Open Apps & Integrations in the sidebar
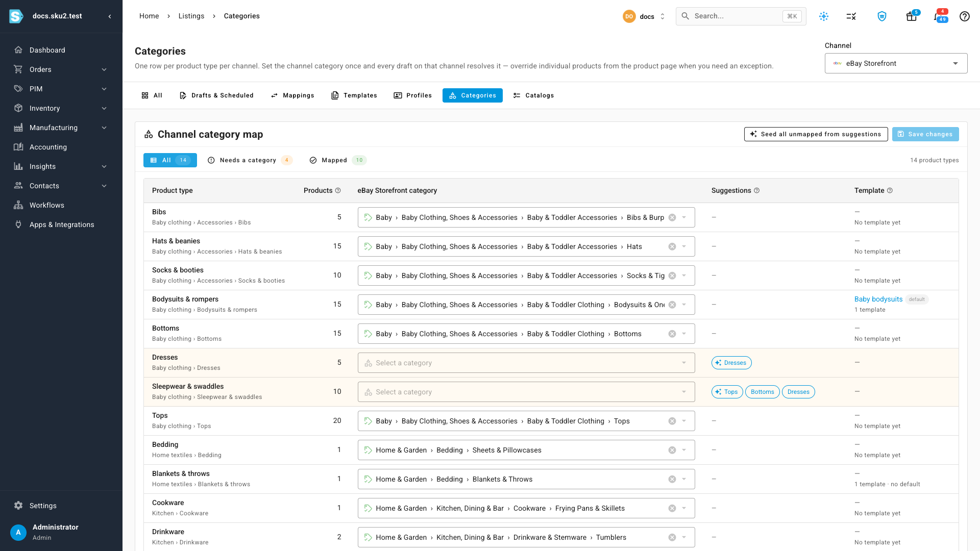This screenshot has width=980, height=551. tap(61, 224)
